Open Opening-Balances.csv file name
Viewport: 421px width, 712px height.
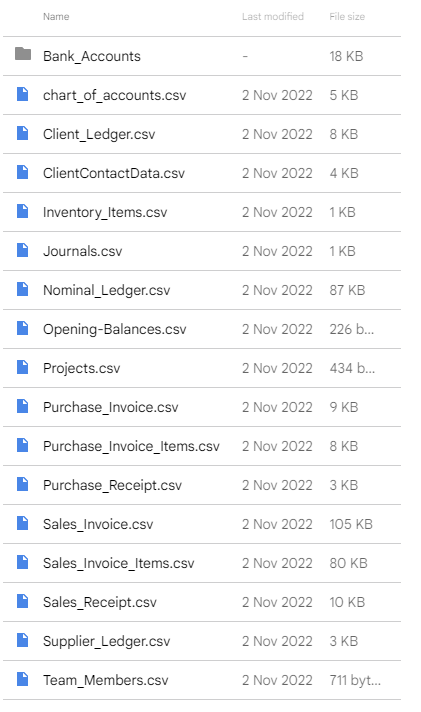pos(114,329)
